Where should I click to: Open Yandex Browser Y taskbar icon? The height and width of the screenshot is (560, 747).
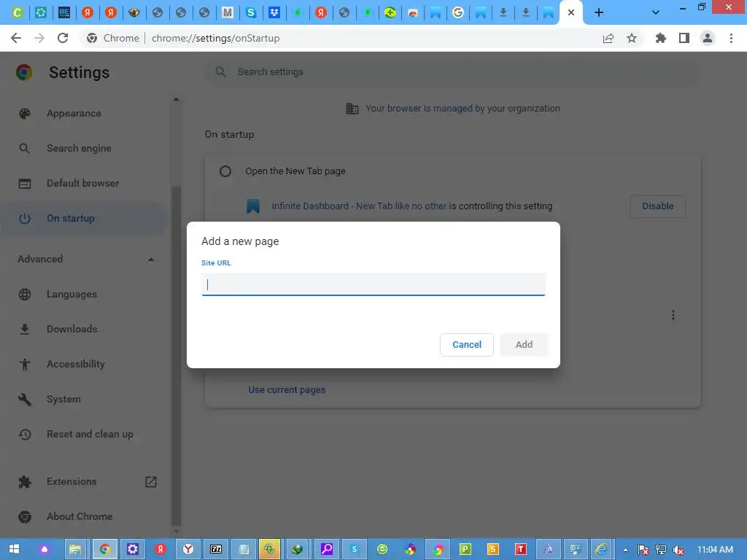[x=188, y=550]
